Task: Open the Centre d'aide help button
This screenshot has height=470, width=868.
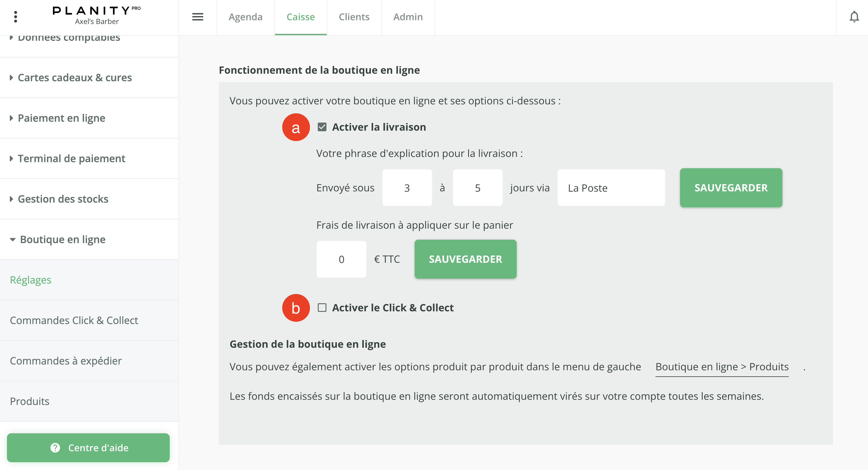Action: click(88, 447)
